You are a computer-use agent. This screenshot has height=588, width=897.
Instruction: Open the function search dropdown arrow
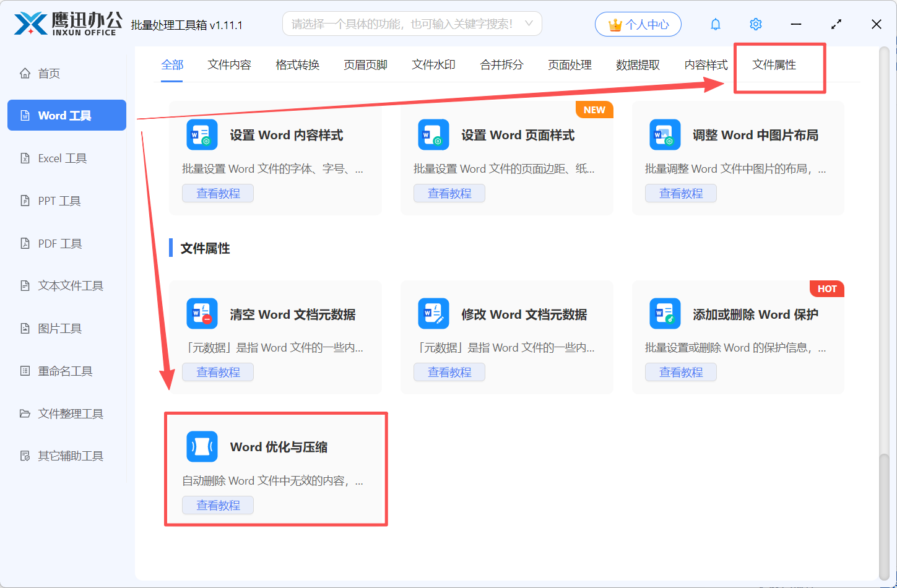[529, 24]
